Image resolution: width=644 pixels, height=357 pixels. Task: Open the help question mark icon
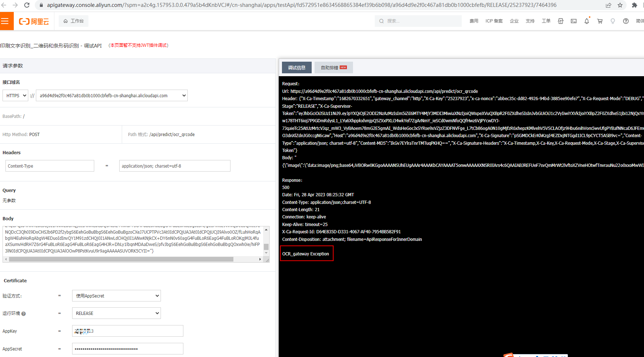click(x=626, y=21)
